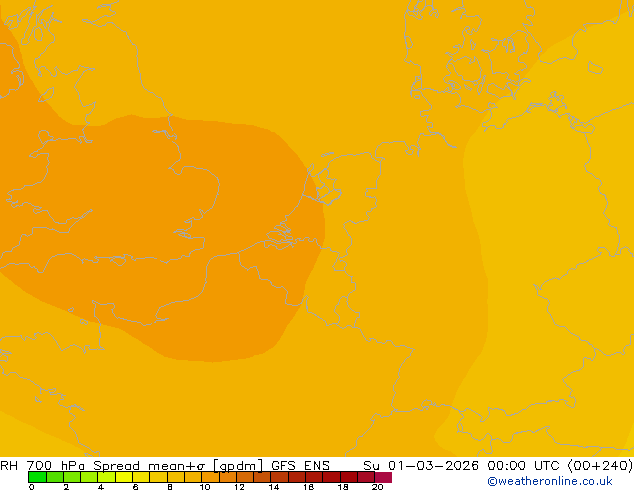Click the '[gpdm]' unit label
Viewport: 634px width, 490px height.
(x=238, y=465)
